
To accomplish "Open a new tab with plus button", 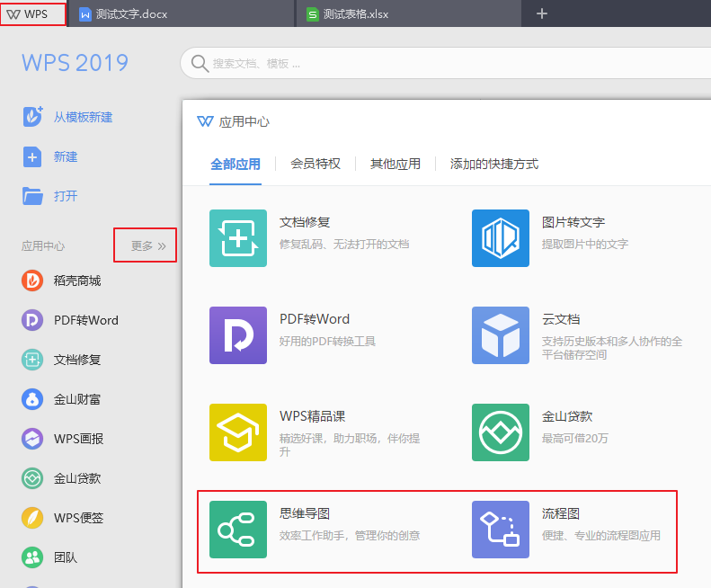I will click(x=541, y=13).
